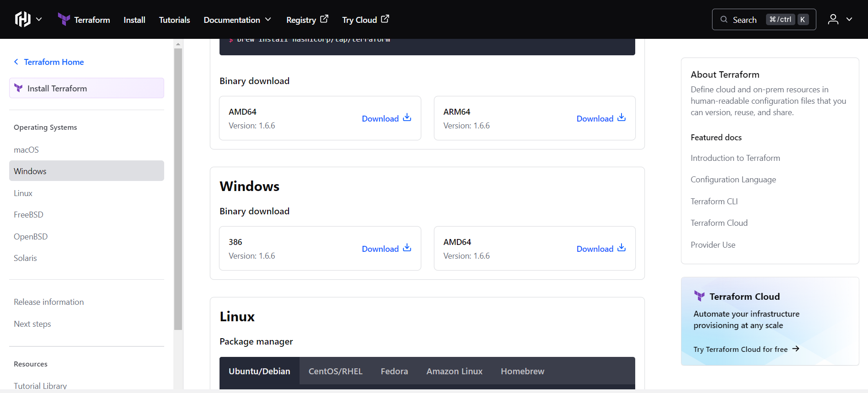Click the HashiCorp logo icon
Screen dimensions: 868x393
(x=23, y=19)
